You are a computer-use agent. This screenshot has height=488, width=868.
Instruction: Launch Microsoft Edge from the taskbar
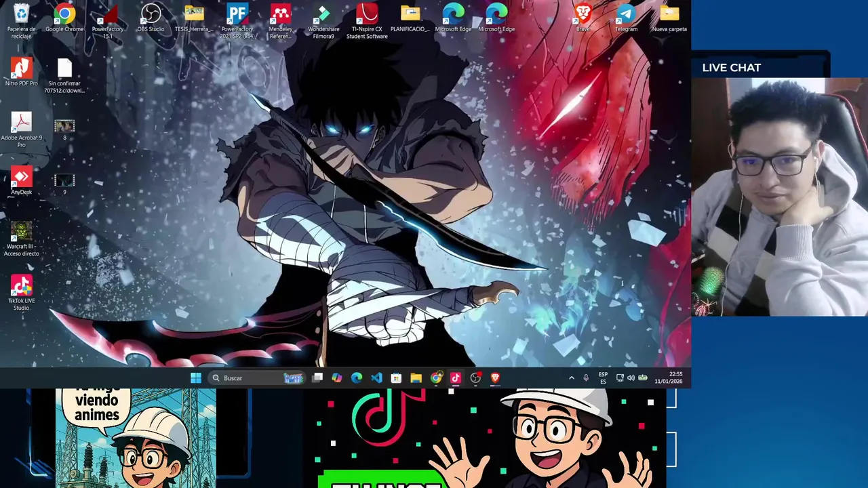click(357, 378)
